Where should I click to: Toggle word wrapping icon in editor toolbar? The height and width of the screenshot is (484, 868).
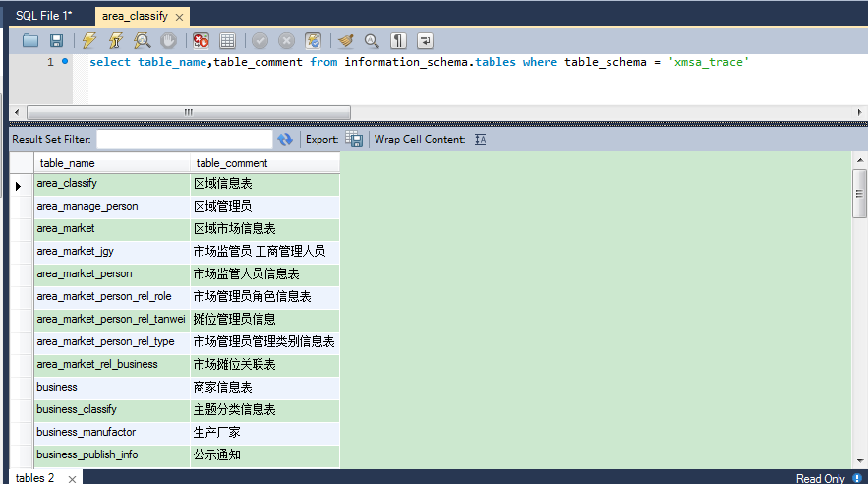coord(425,41)
